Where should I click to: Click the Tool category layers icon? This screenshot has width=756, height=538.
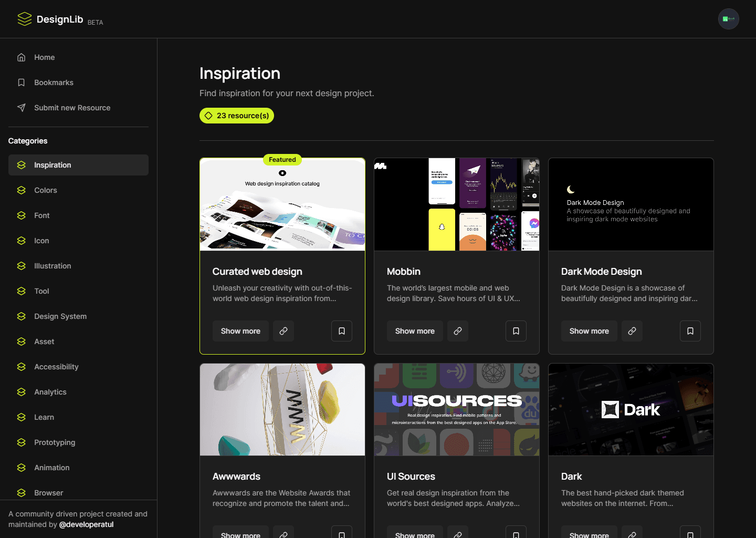pyautogui.click(x=22, y=291)
